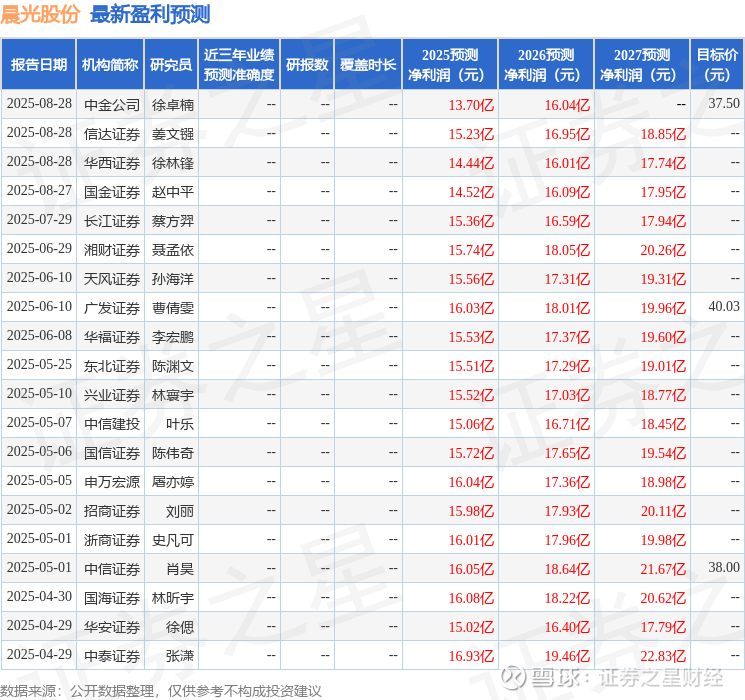Image resolution: width=745 pixels, height=700 pixels.
Task: Click the 天风证券 institution cell
Action: click(x=112, y=279)
